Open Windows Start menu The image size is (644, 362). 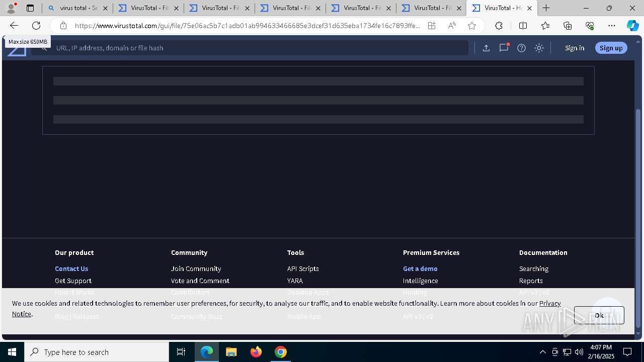click(12, 352)
